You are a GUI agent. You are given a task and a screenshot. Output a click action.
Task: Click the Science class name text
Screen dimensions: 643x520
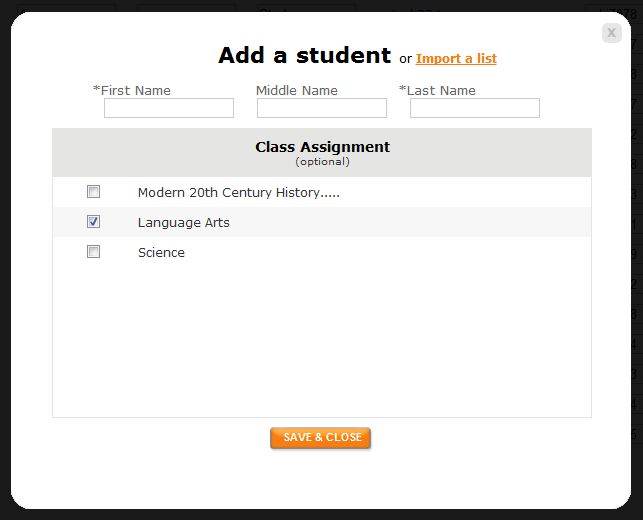tap(161, 253)
